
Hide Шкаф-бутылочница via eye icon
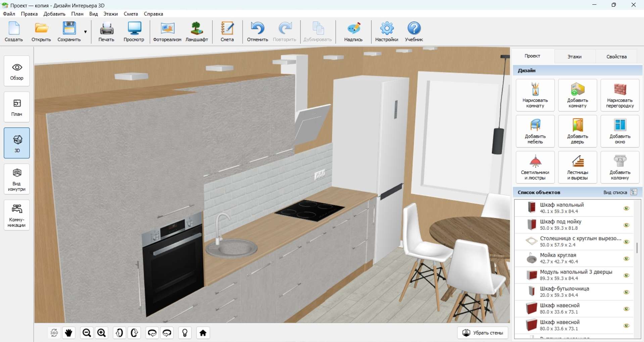[626, 292]
